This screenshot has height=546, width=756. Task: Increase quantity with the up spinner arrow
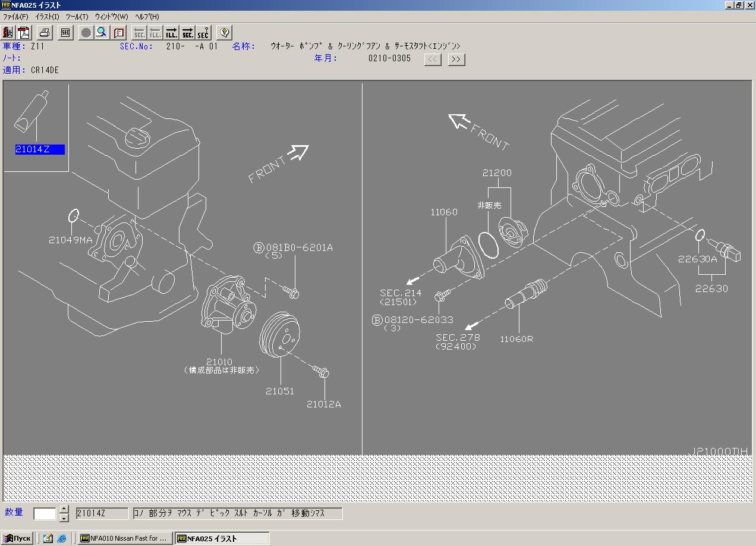[64, 510]
